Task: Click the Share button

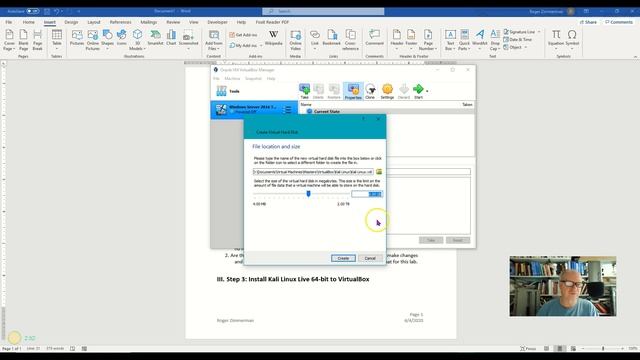Action: tap(588, 22)
